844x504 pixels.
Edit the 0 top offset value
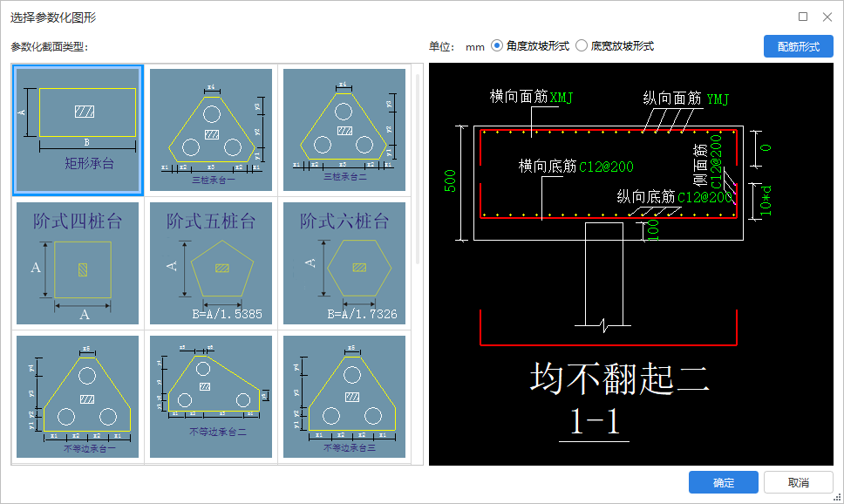(766, 148)
